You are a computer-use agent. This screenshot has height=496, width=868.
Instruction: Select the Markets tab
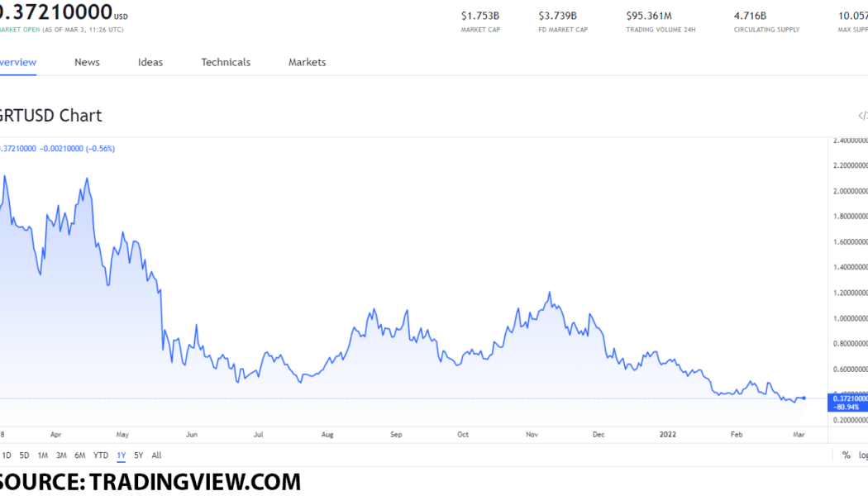click(306, 62)
